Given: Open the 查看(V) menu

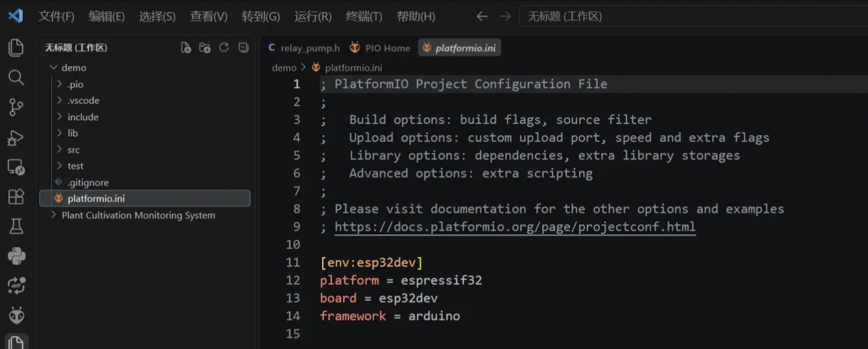Looking at the screenshot, I should click(209, 17).
